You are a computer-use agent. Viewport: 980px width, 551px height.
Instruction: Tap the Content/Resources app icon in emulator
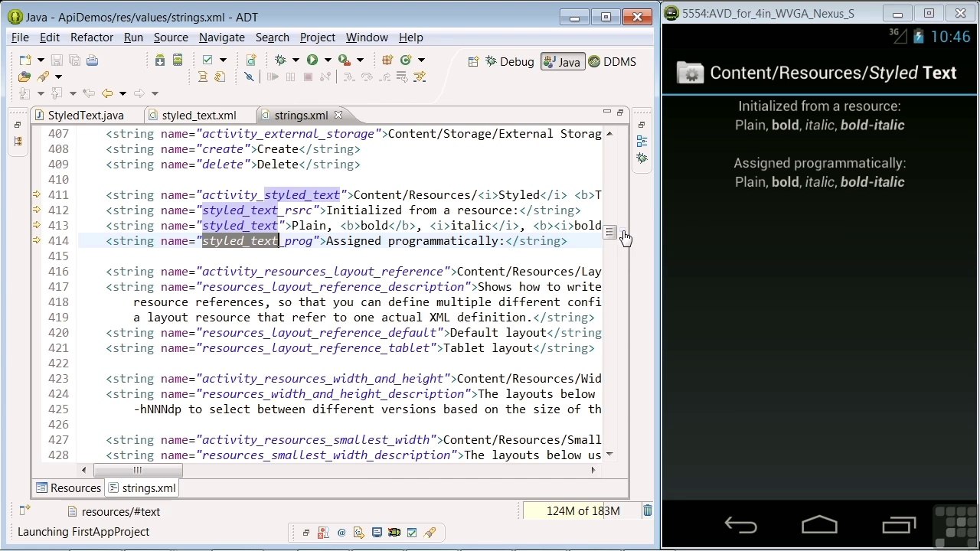tap(691, 73)
